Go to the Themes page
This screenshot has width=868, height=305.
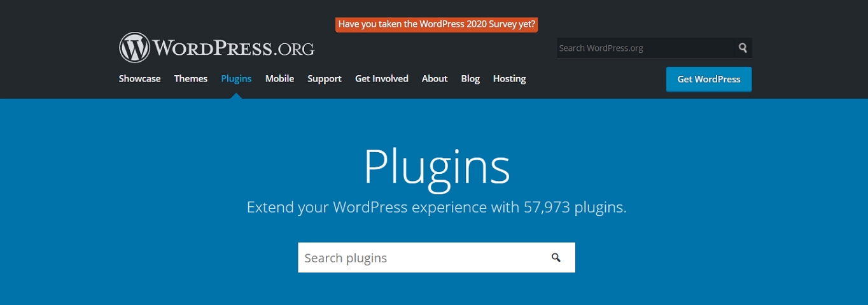click(x=191, y=79)
